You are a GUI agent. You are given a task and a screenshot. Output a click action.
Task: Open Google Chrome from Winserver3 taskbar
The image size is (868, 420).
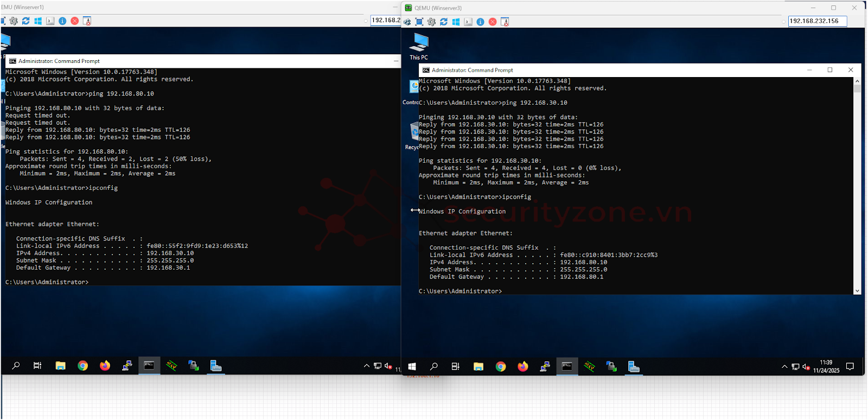500,367
